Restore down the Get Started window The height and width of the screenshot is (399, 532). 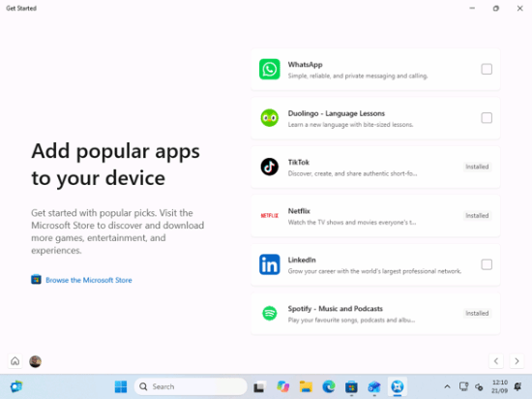click(495, 8)
